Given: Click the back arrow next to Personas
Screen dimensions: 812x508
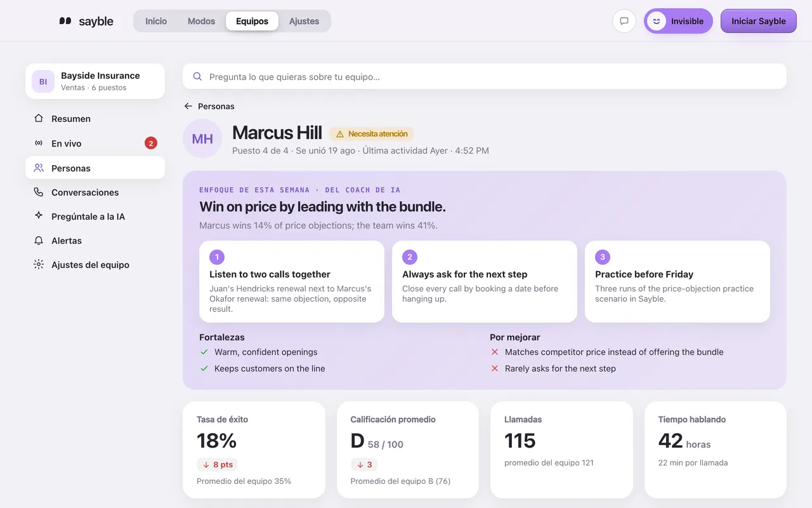Looking at the screenshot, I should (188, 106).
